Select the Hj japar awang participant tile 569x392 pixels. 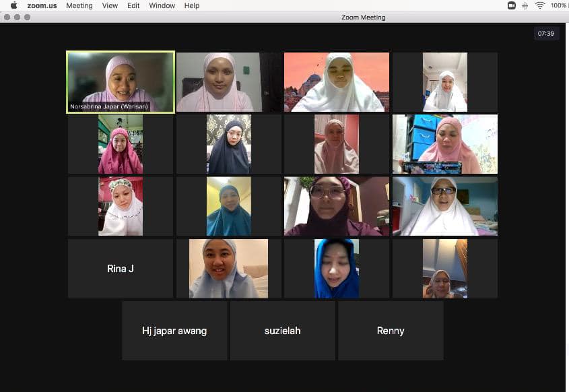pos(174,331)
